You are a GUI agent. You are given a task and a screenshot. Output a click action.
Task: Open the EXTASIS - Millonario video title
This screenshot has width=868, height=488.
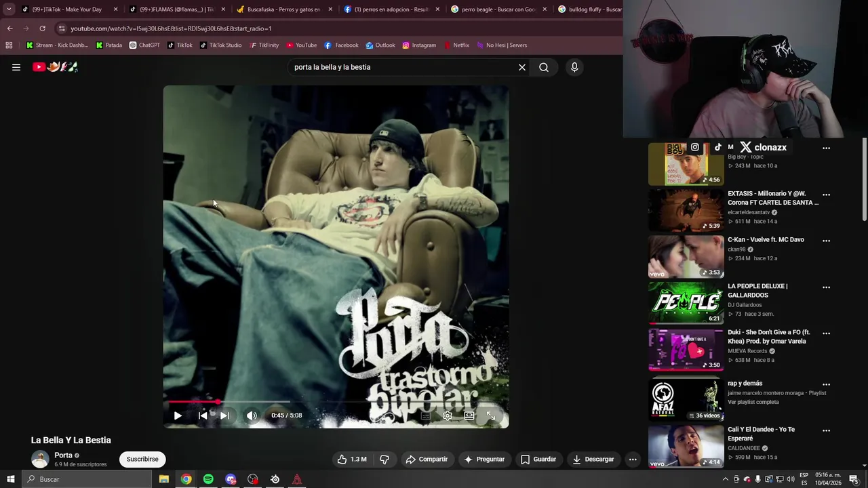point(773,198)
